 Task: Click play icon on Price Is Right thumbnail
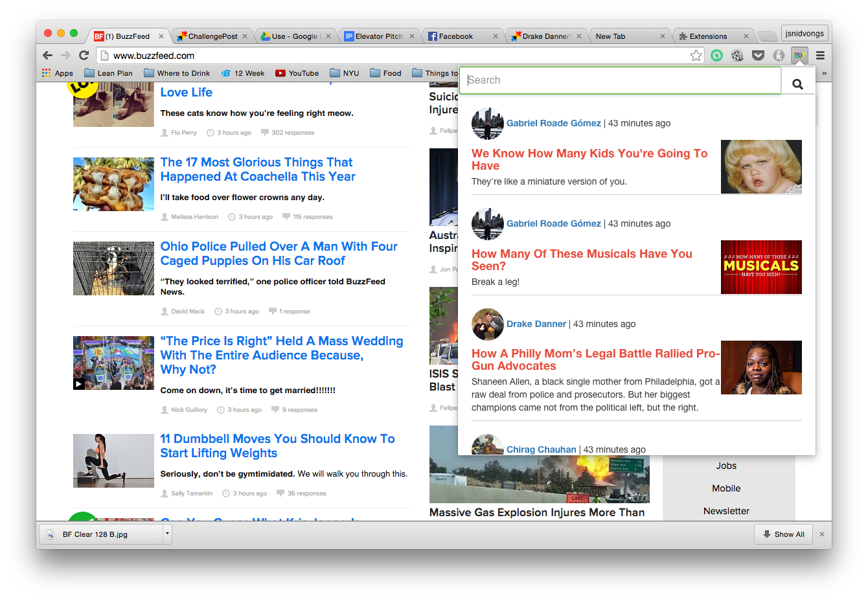click(x=78, y=384)
